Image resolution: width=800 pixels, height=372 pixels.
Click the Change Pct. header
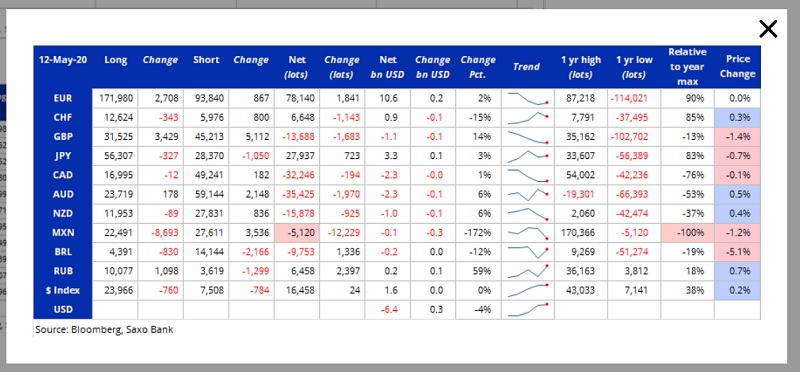point(478,67)
